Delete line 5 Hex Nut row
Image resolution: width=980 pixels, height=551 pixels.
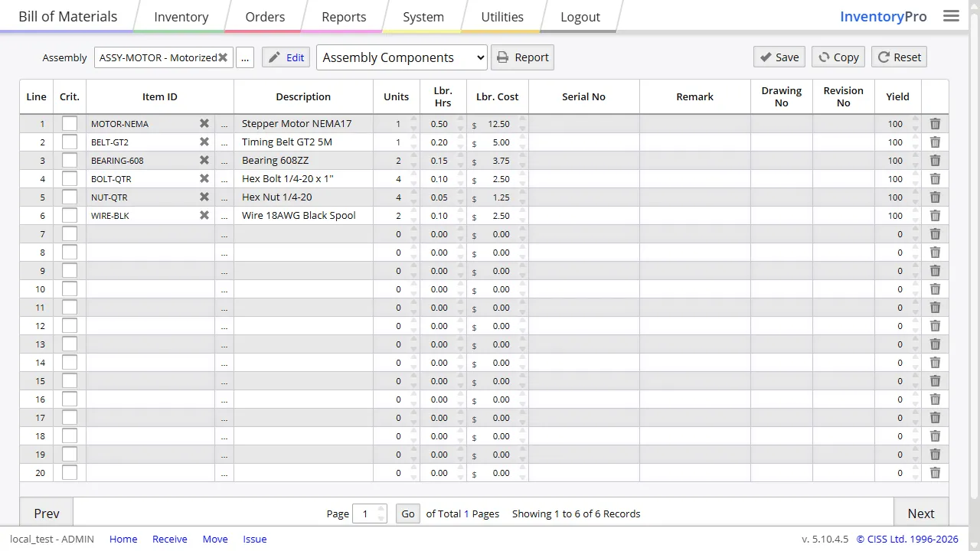pos(935,197)
